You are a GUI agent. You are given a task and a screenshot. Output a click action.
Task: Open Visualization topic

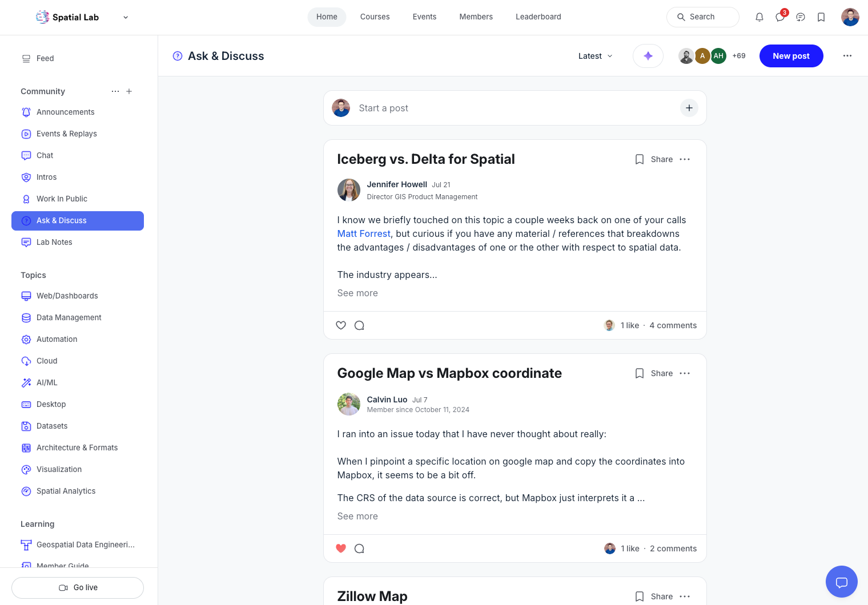click(78, 469)
